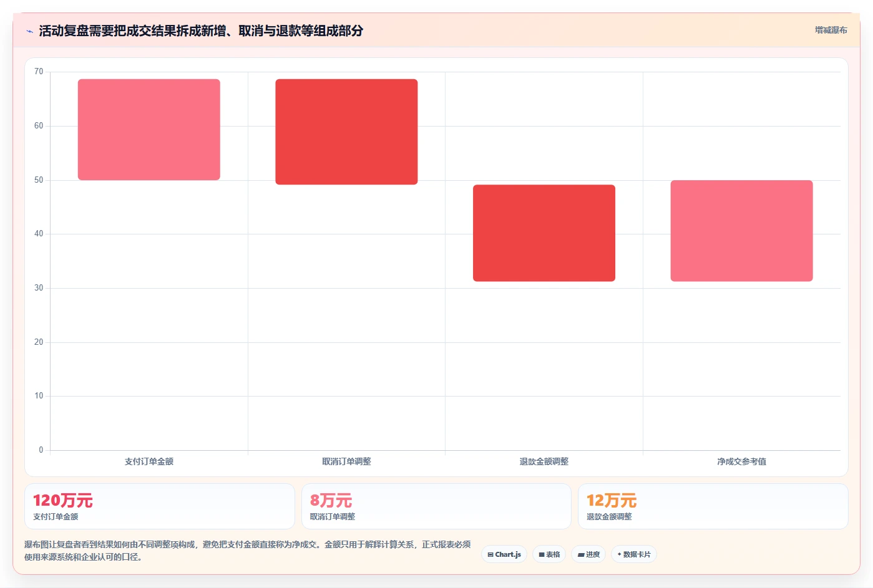The image size is (873, 588).
Task: Click the y-axis value 10
Action: 39,396
